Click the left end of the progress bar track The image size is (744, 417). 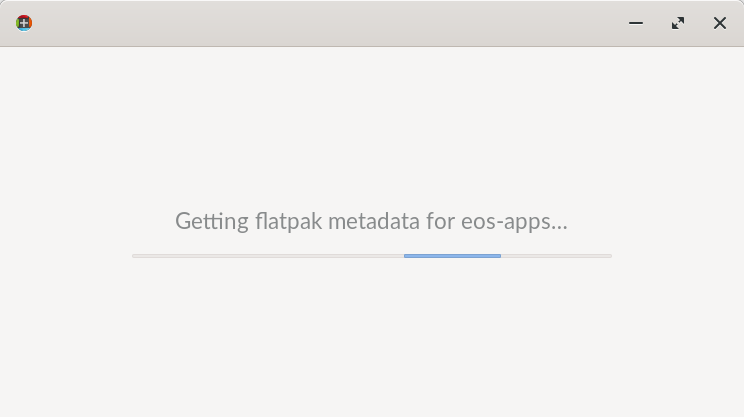coord(135,256)
